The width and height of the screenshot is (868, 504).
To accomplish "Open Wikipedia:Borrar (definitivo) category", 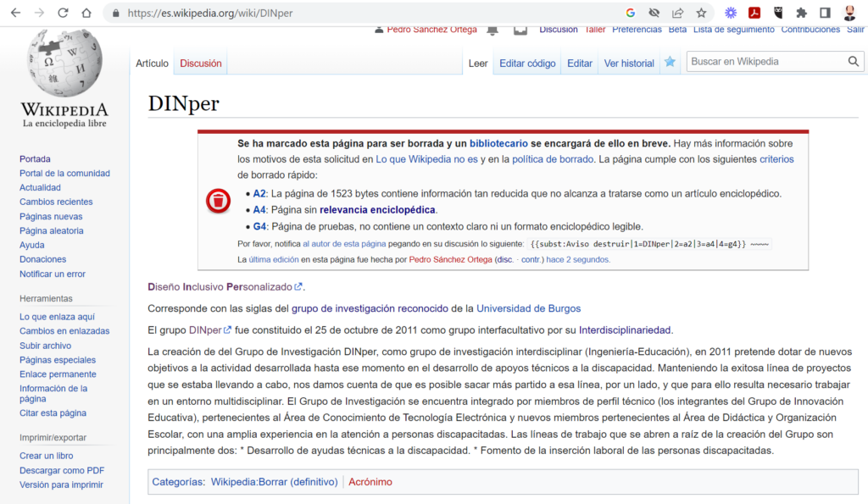I will pyautogui.click(x=274, y=482).
